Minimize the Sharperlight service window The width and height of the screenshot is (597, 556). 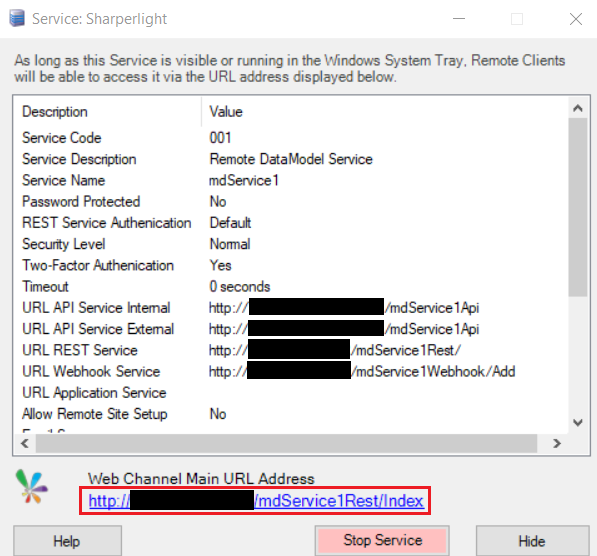pos(459,18)
